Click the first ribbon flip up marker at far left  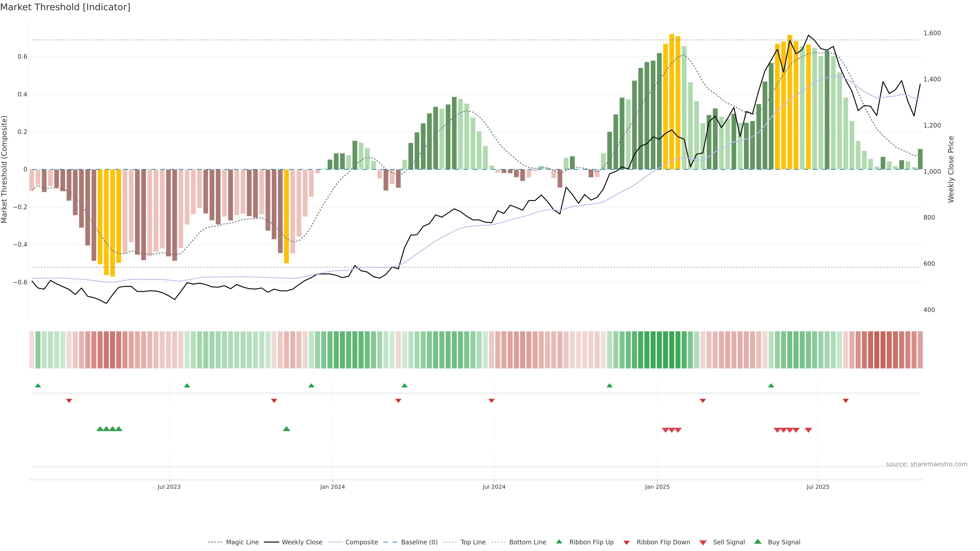coord(38,386)
